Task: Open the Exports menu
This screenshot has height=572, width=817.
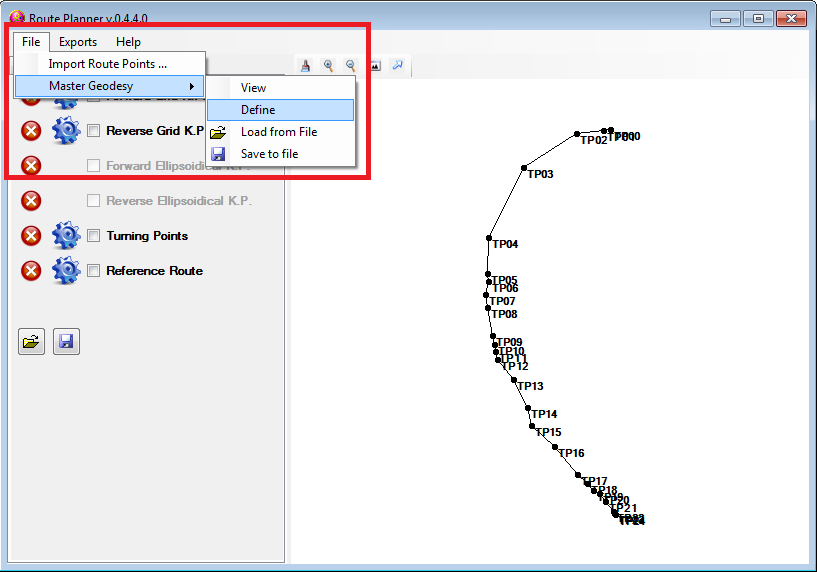Action: click(x=78, y=42)
